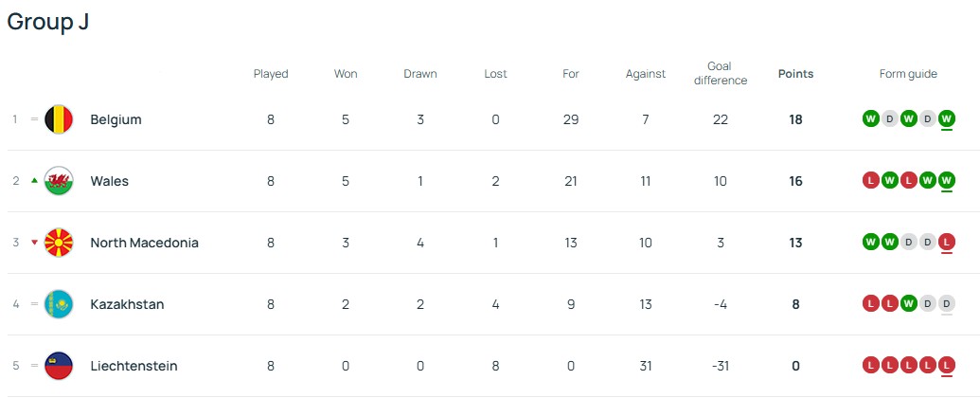Open the North Macedonia team link
The width and height of the screenshot is (980, 398).
[x=144, y=243]
